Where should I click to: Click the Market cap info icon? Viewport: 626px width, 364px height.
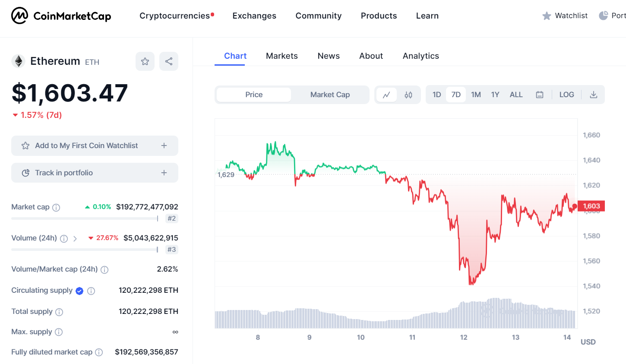pos(56,207)
